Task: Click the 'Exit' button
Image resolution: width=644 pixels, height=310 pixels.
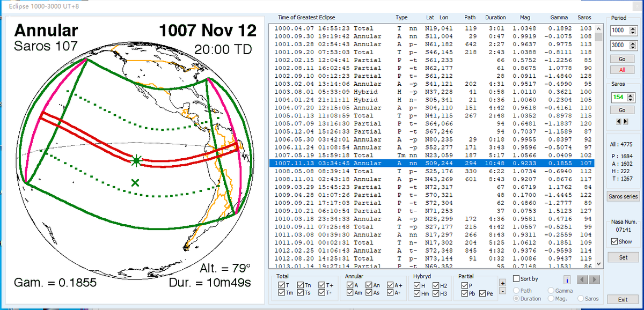Action: (x=623, y=299)
